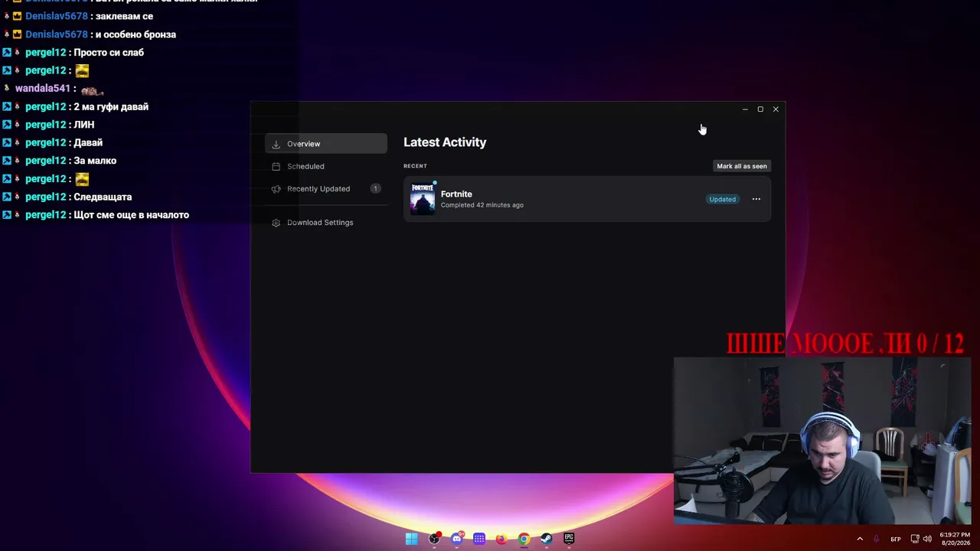Open Download Settings

click(x=326, y=223)
